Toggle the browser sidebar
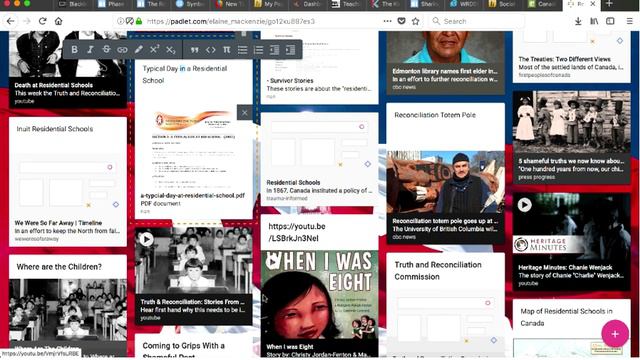The image size is (640, 360). click(610, 21)
